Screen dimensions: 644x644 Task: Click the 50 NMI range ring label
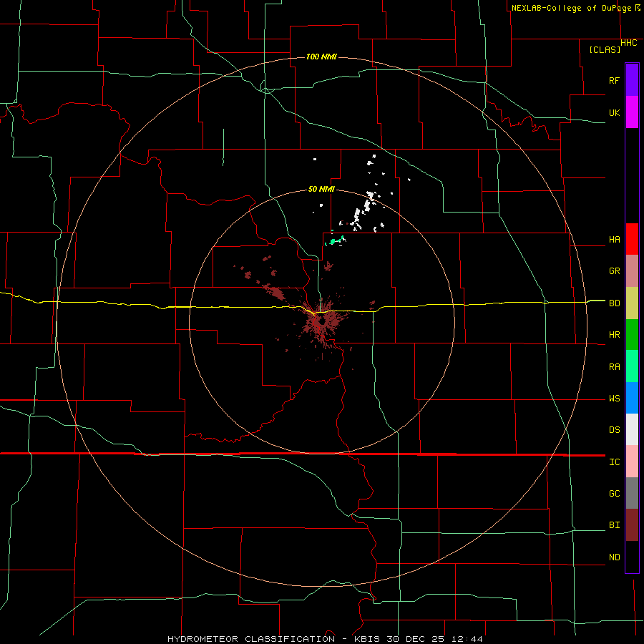point(321,190)
